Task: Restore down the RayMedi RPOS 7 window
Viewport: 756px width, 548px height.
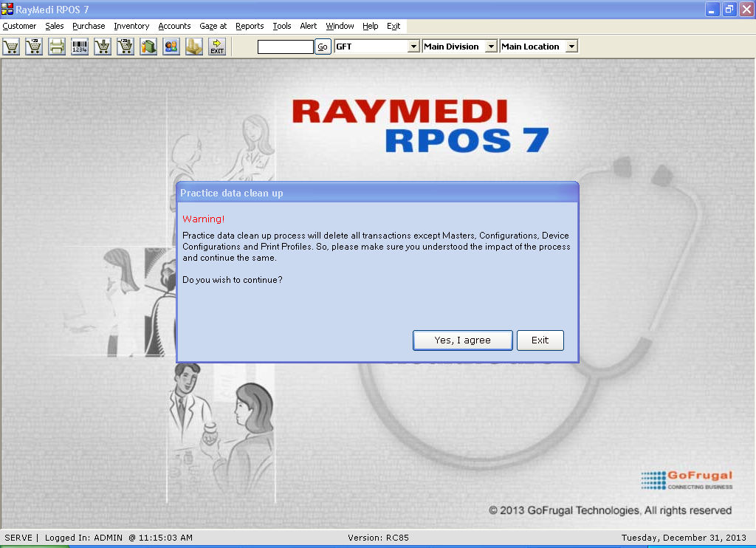Action: click(729, 9)
